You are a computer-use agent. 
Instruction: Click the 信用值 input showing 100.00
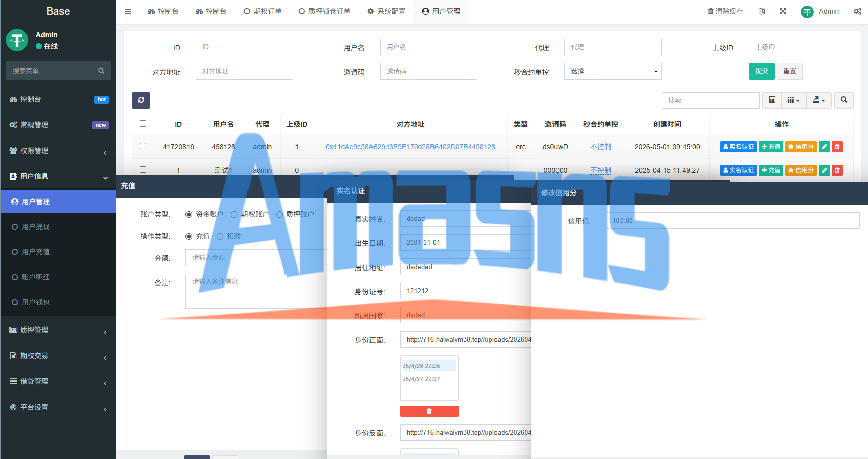pyautogui.click(x=734, y=220)
